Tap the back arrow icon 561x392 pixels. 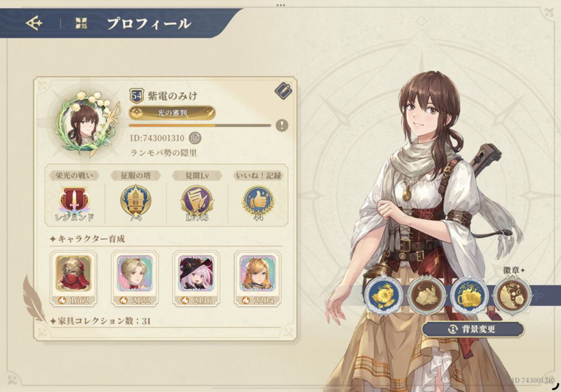[x=34, y=24]
